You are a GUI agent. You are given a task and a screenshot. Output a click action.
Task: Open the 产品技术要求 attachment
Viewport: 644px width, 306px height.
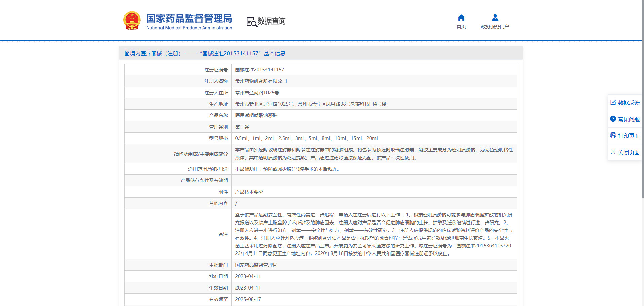(249, 192)
